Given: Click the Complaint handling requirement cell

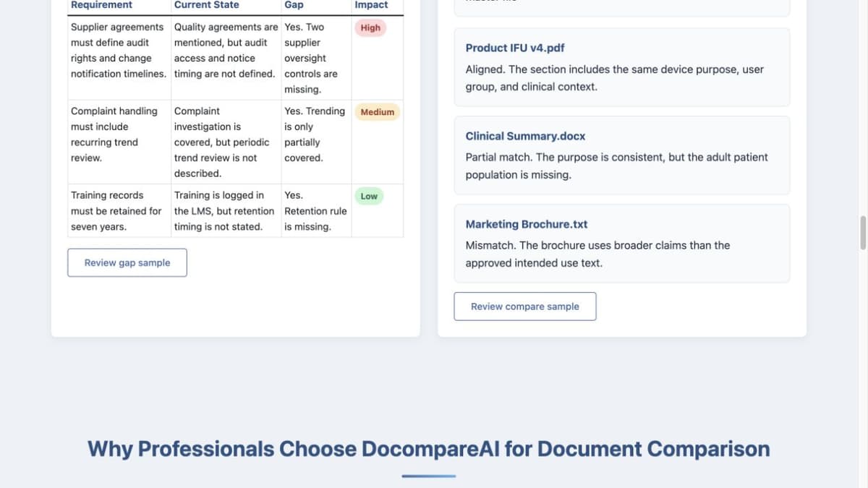Looking at the screenshot, I should tap(119, 142).
